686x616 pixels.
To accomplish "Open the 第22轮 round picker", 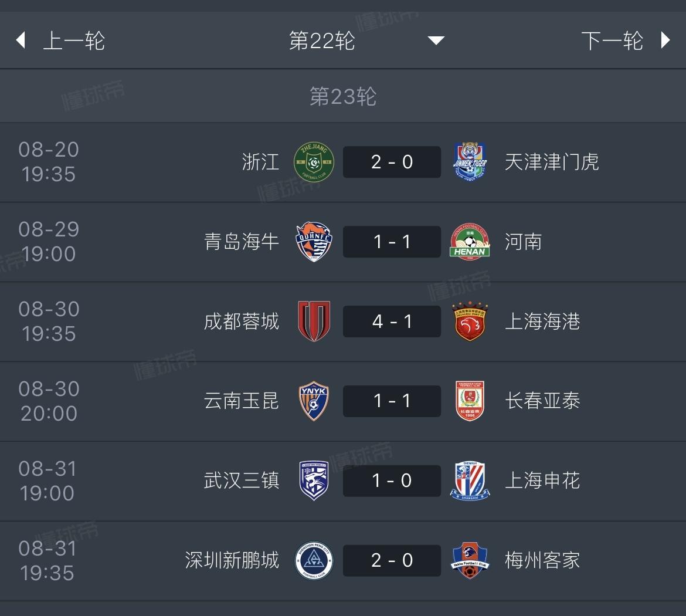I will coord(322,40).
